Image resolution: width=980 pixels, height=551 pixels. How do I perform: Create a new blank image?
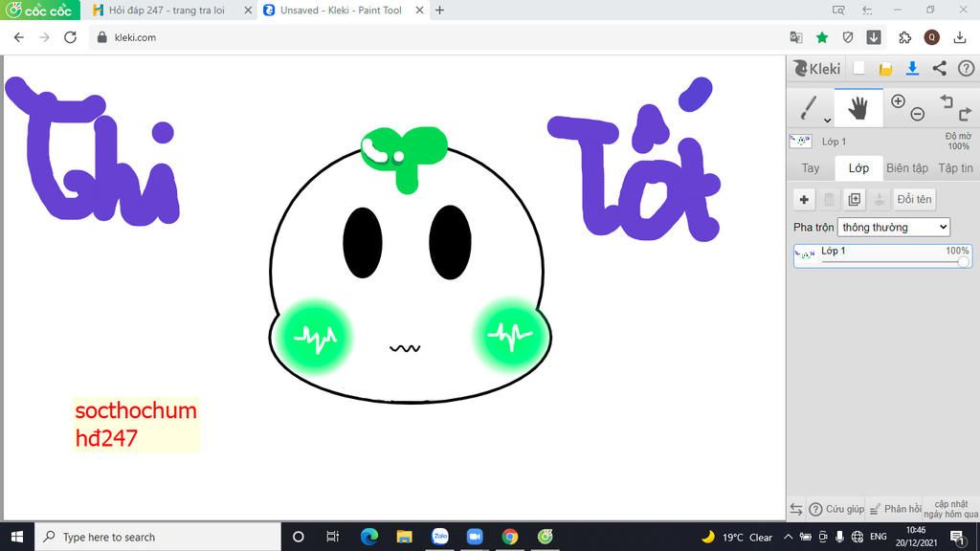858,68
